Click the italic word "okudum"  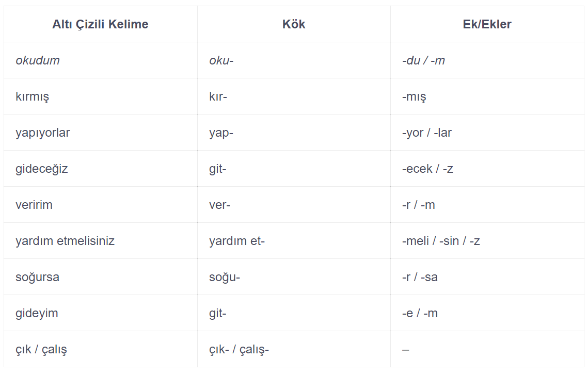point(38,60)
